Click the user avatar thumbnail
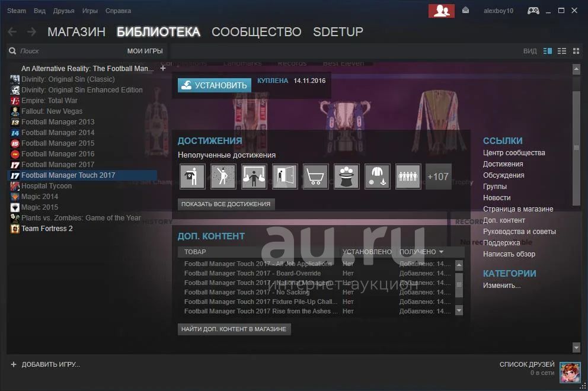The width and height of the screenshot is (588, 391). click(x=570, y=373)
